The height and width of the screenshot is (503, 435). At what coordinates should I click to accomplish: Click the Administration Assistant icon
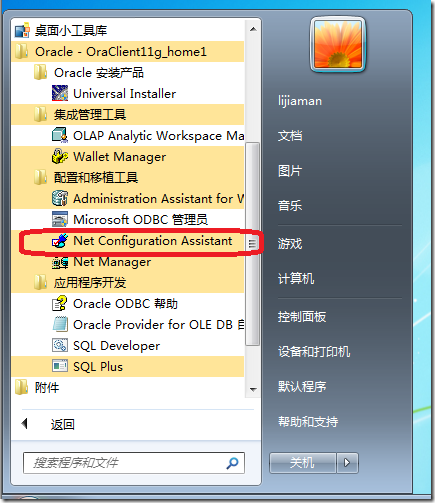(60, 198)
